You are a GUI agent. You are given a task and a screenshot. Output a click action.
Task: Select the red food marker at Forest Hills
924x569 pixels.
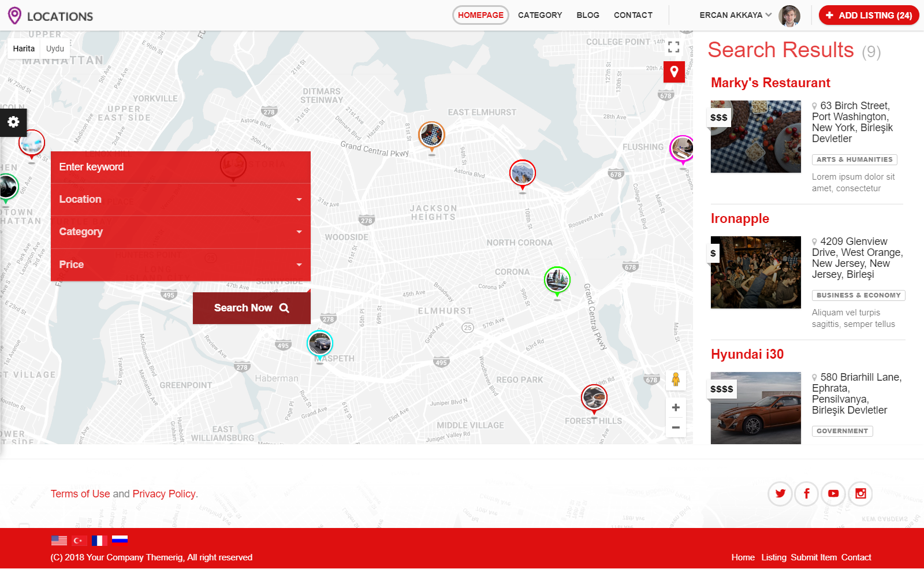tap(594, 399)
